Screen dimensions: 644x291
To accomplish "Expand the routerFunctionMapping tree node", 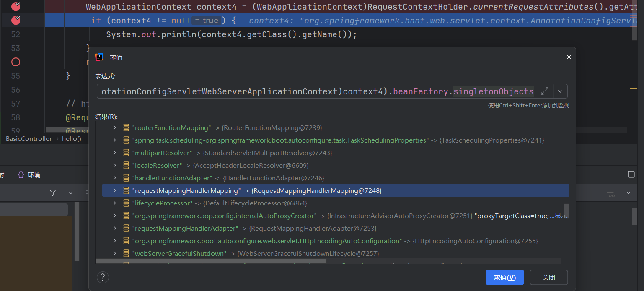I will click(x=114, y=128).
